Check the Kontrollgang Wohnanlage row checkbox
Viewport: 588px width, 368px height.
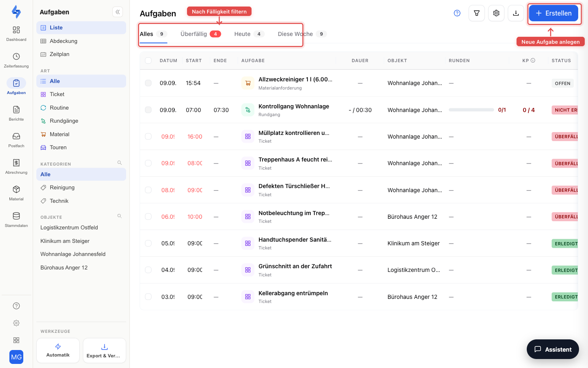(x=148, y=110)
